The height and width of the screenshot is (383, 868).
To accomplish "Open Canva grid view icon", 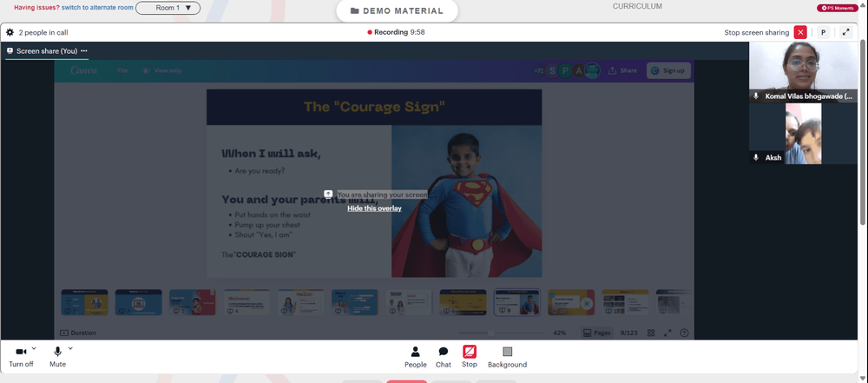I will (x=651, y=333).
